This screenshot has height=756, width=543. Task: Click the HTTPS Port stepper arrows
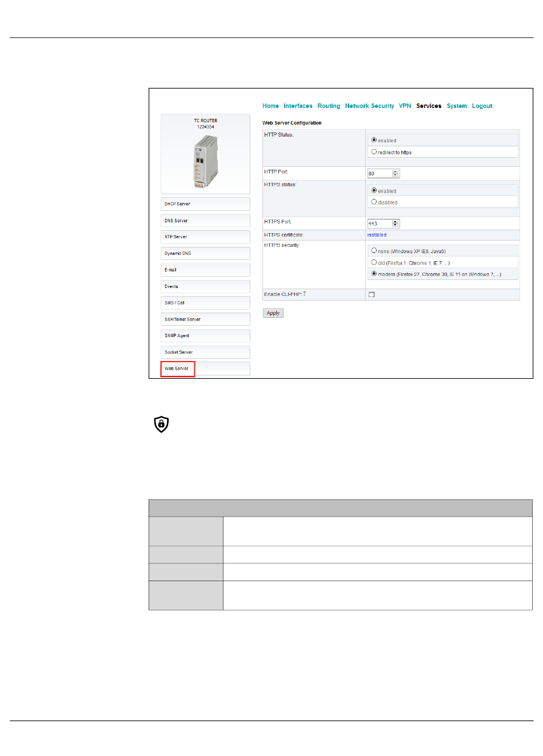click(396, 223)
